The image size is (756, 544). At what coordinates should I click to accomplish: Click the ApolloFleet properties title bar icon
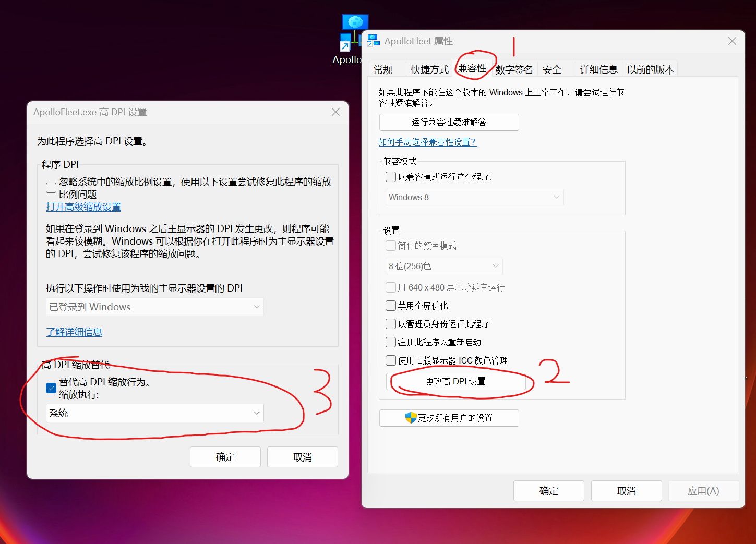tap(374, 41)
